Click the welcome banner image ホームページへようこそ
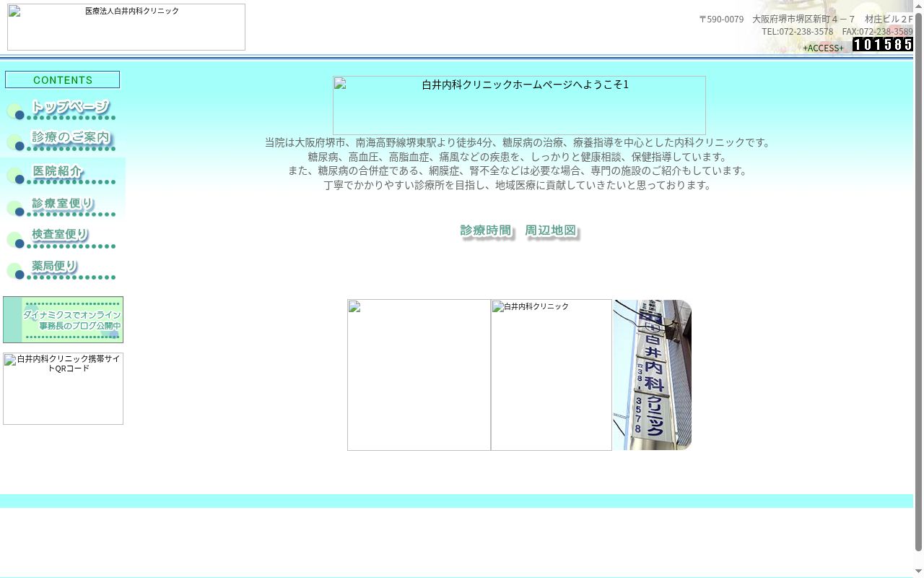924x578 pixels. [x=519, y=105]
